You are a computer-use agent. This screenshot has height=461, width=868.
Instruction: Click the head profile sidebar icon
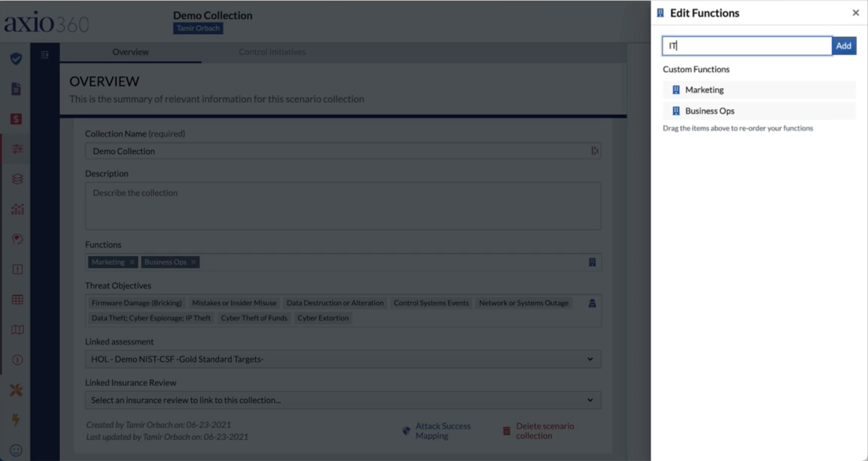[17, 239]
